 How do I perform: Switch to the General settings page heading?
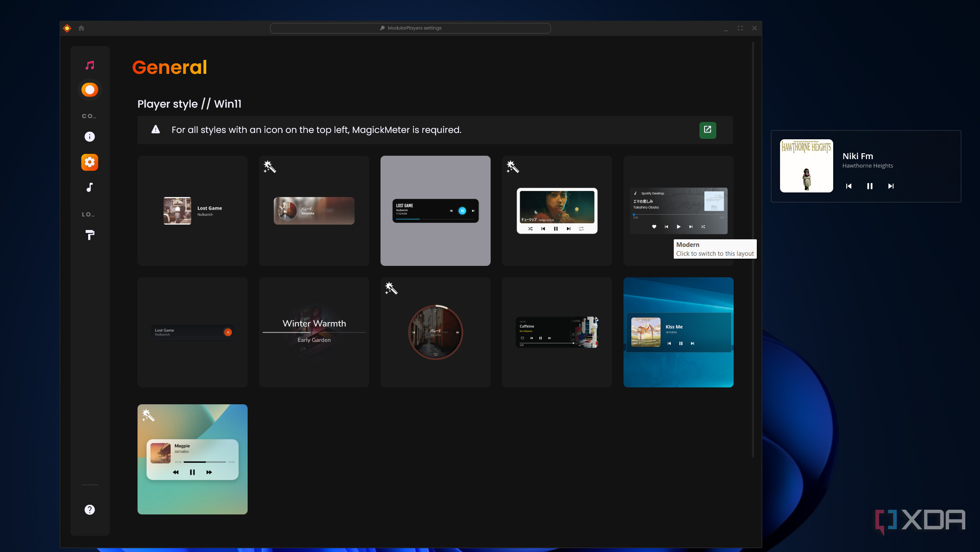point(169,67)
